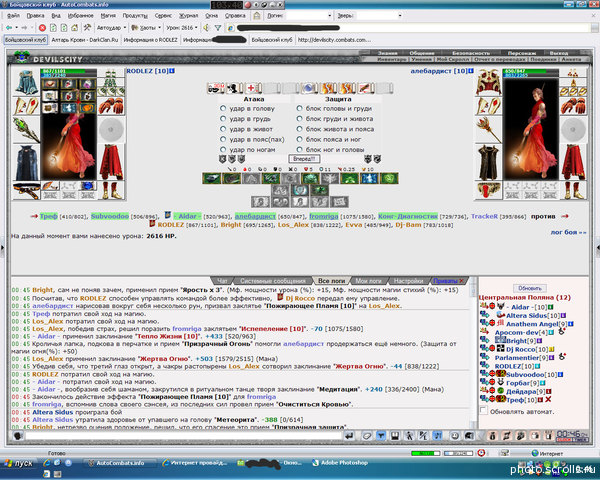Select defense 'блок пояса и ног'
Screen dimensions: 600x480
tap(300, 139)
